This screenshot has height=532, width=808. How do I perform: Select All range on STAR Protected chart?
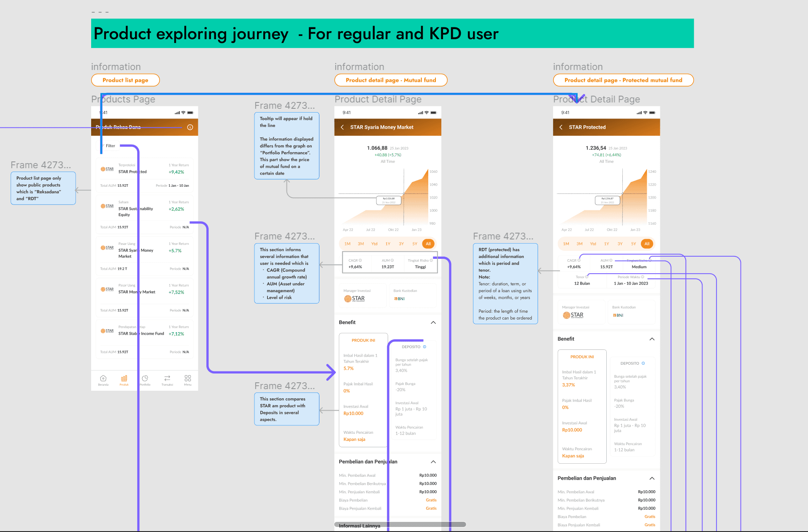(647, 244)
